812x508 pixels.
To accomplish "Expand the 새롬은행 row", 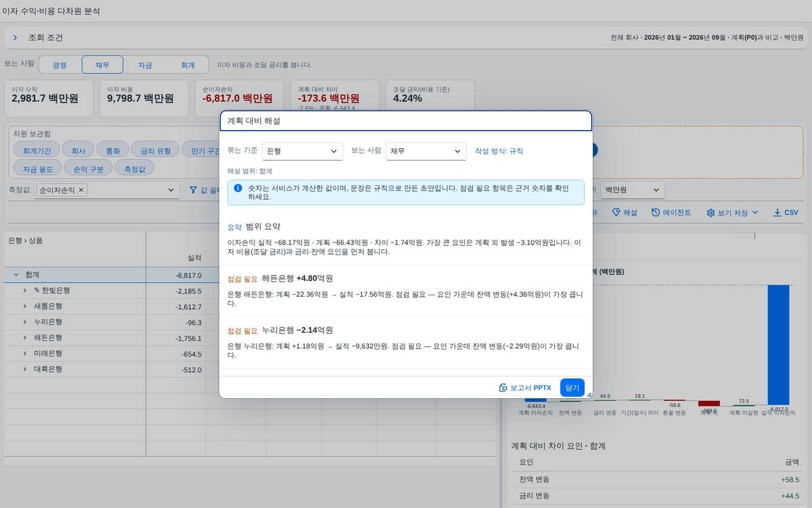I will [25, 306].
